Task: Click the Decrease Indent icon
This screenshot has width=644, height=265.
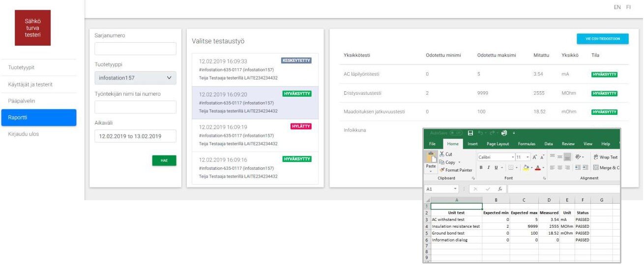Action: click(578, 167)
